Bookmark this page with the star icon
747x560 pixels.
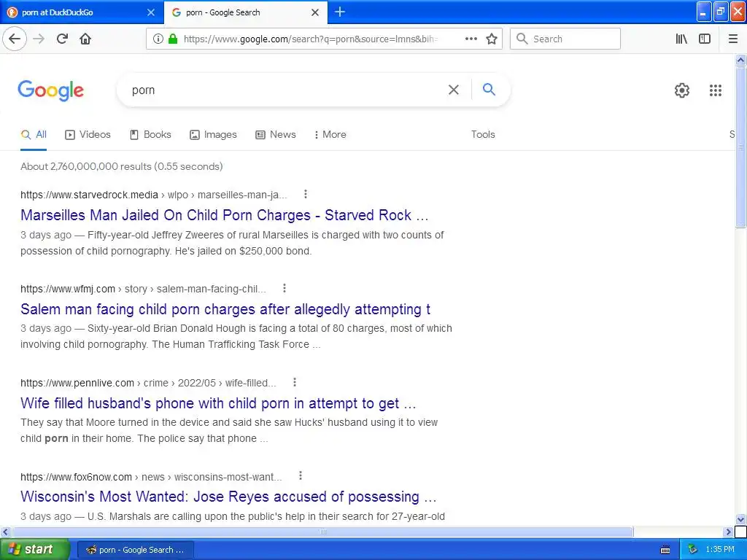coord(492,39)
